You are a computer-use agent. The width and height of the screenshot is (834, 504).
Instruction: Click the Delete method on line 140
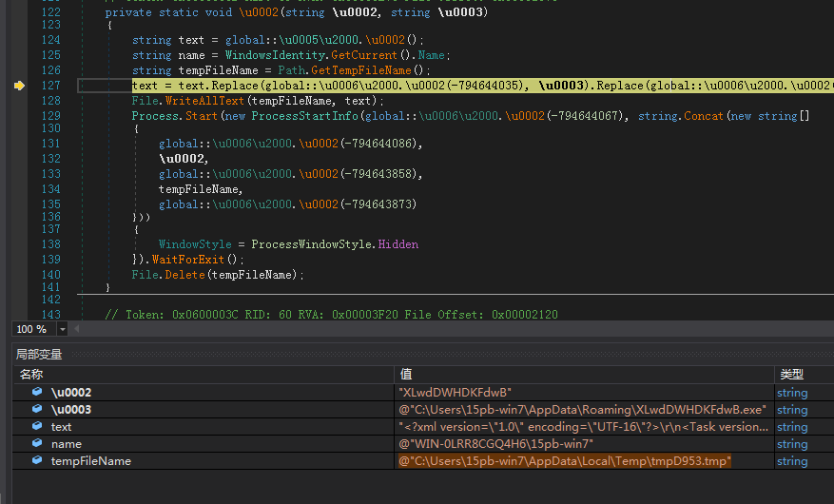tap(184, 274)
